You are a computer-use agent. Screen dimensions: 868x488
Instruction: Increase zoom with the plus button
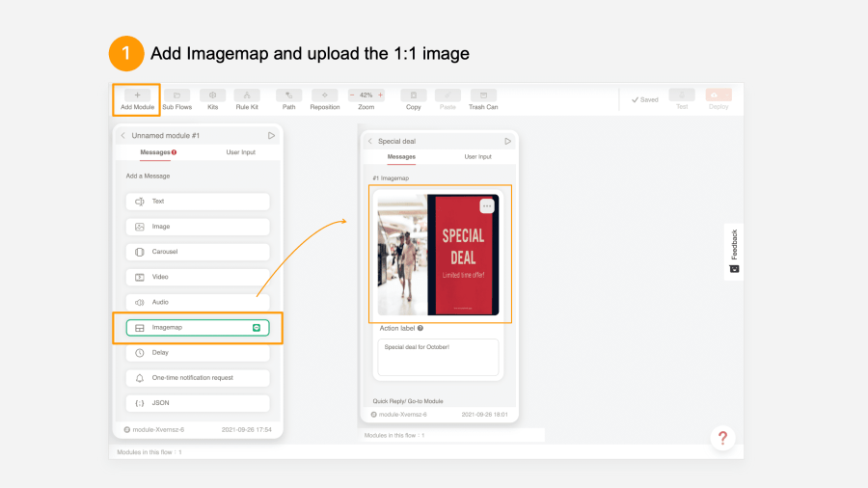click(380, 95)
